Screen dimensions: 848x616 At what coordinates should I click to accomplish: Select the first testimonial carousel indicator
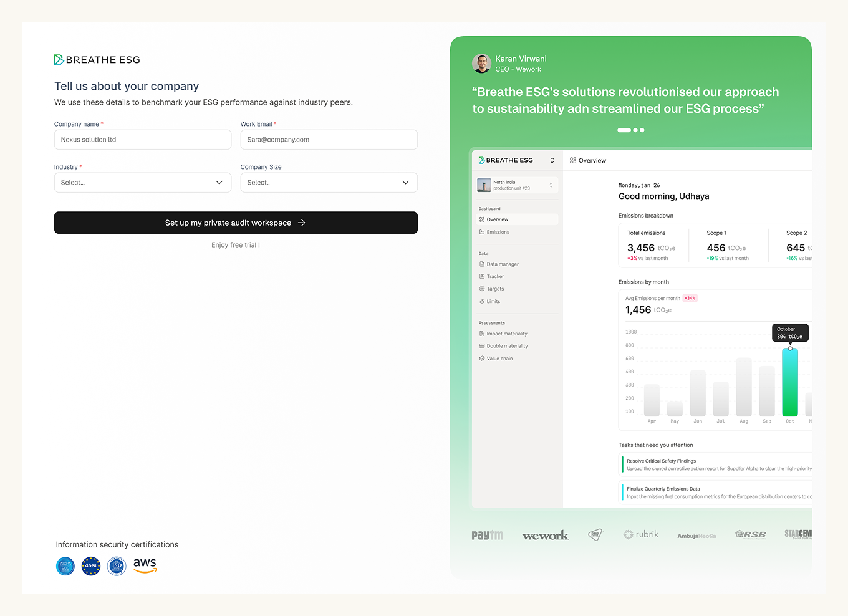(624, 130)
